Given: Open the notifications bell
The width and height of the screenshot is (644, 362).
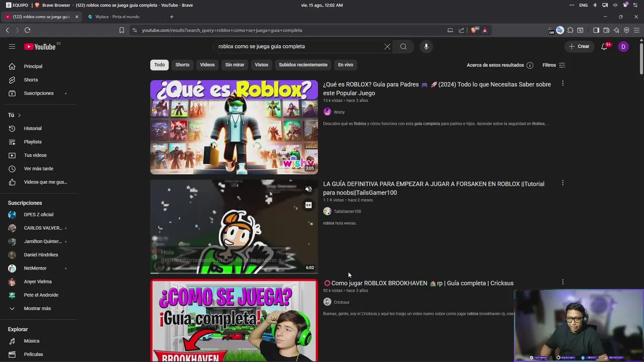Looking at the screenshot, I should click(x=604, y=46).
